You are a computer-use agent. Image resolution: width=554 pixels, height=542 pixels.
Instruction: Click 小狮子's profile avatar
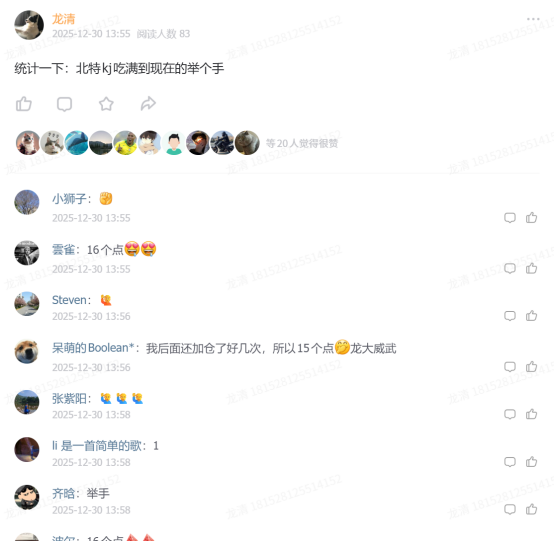pos(27,202)
